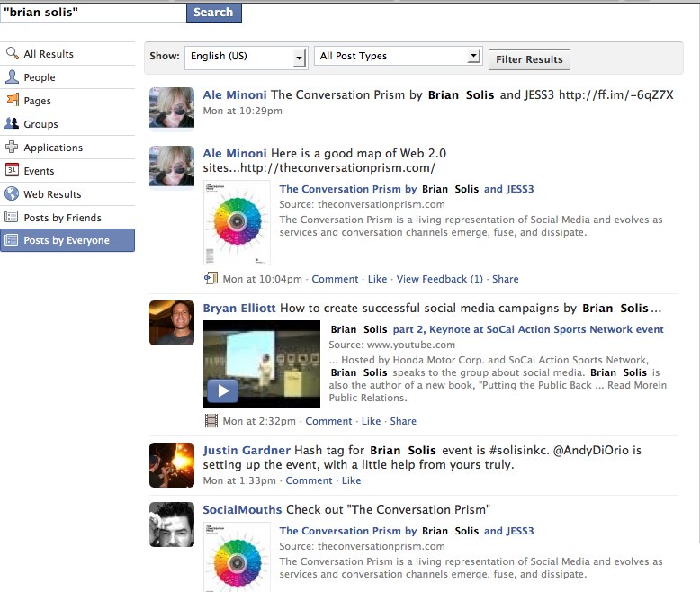The image size is (700, 592).
Task: Open the English (US) language dropdown
Action: pyautogui.click(x=246, y=58)
